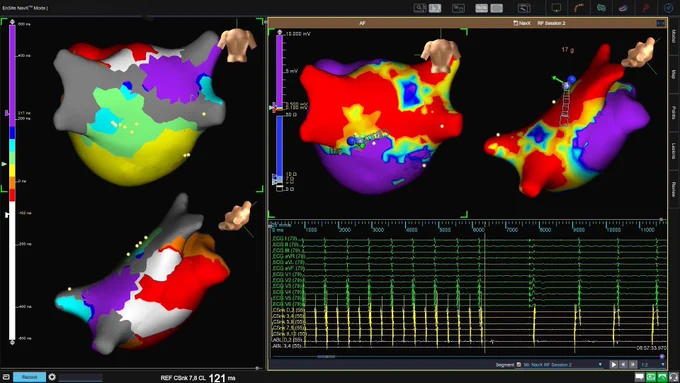
Task: Open the gear settings icon next to Record
Action: [52, 377]
